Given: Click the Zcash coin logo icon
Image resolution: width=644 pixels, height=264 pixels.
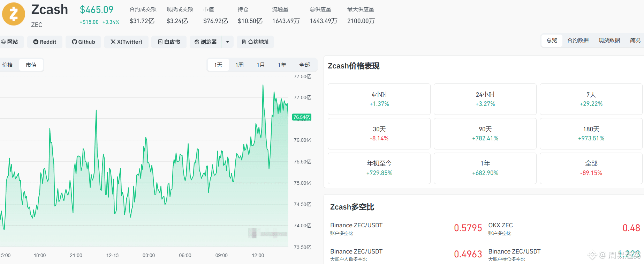Looking at the screenshot, I should tap(14, 14).
